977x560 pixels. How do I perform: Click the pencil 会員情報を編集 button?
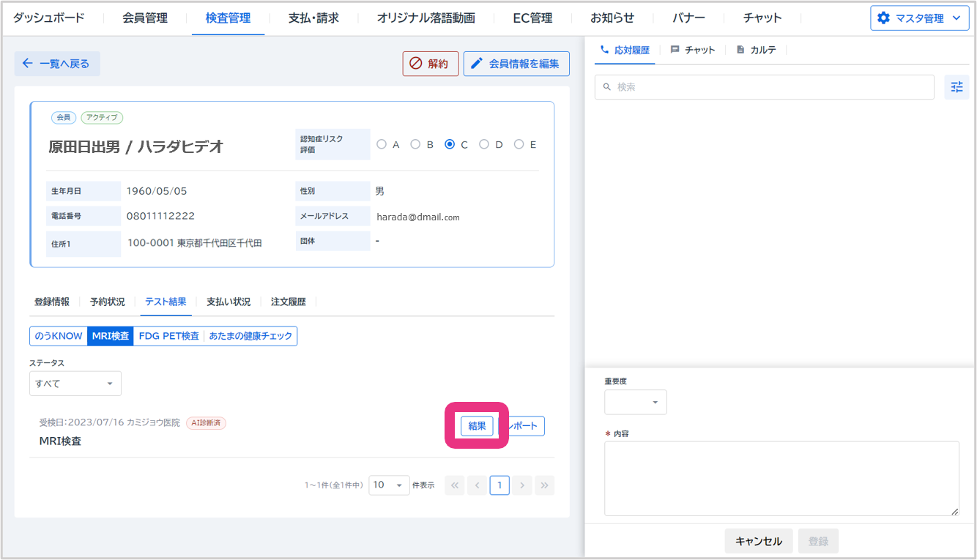tap(516, 64)
